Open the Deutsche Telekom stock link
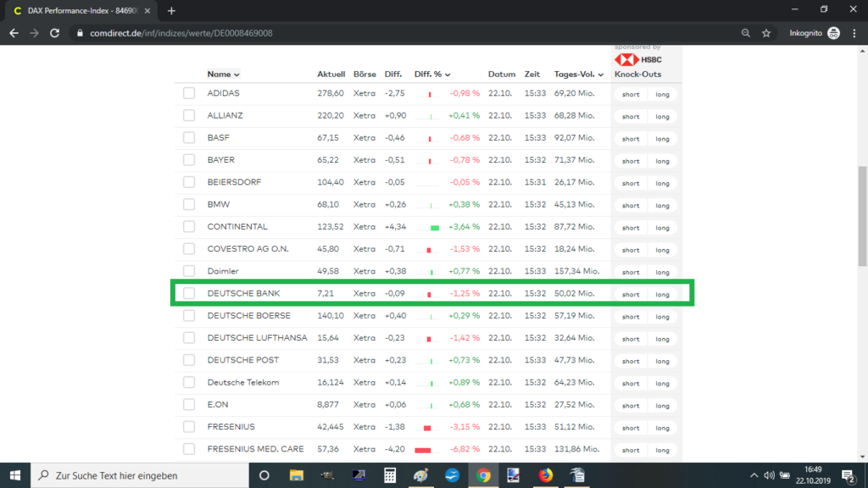The height and width of the screenshot is (488, 868). click(x=243, y=382)
